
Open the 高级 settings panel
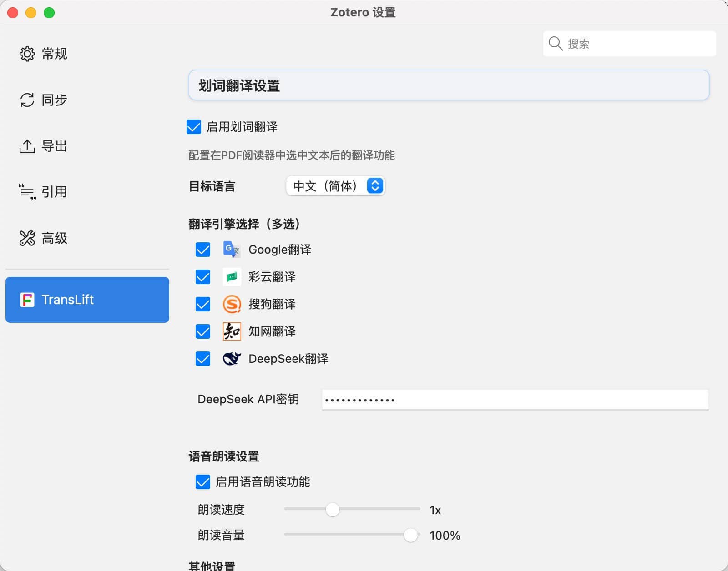(27, 238)
